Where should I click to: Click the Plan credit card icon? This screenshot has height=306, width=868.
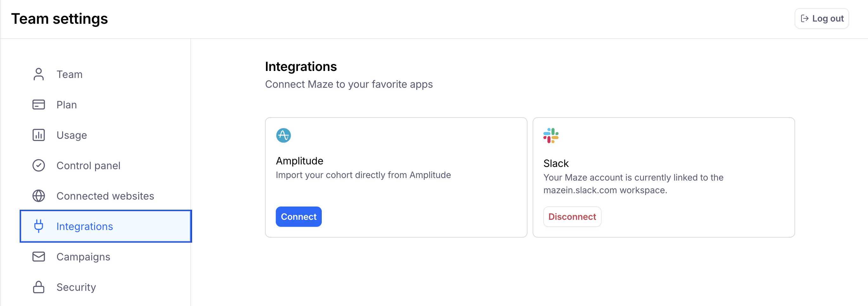38,105
